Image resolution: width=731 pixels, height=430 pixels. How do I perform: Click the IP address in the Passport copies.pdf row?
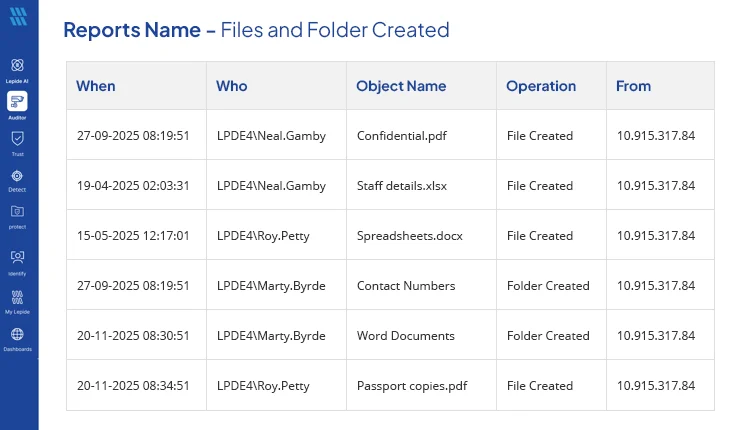pos(656,386)
